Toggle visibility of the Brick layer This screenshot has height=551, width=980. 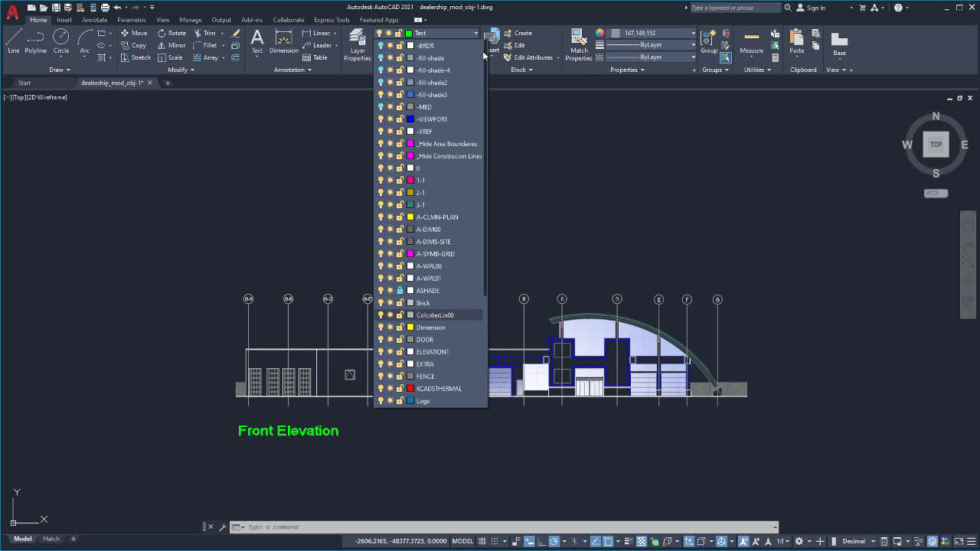click(x=380, y=302)
